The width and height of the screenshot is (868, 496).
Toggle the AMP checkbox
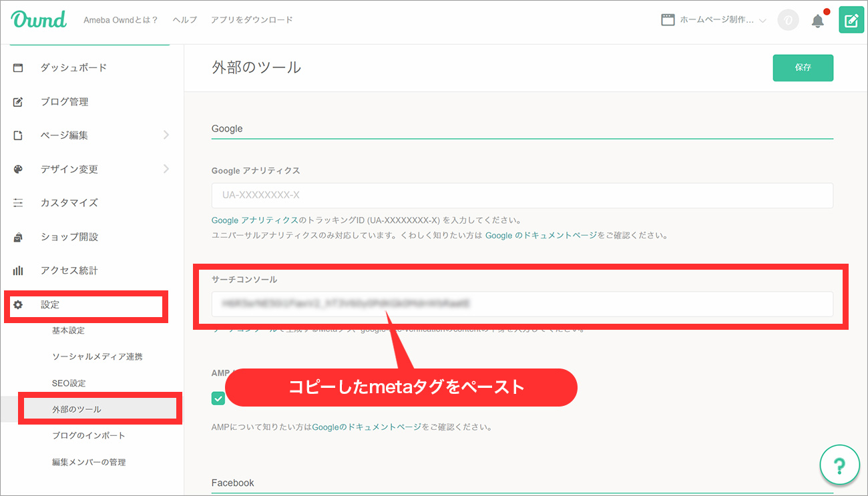coord(218,399)
